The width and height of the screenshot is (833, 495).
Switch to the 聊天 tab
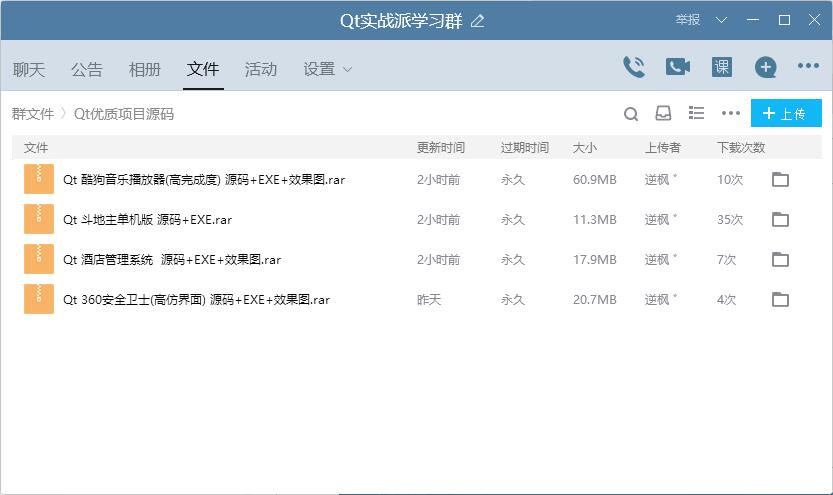pos(29,69)
